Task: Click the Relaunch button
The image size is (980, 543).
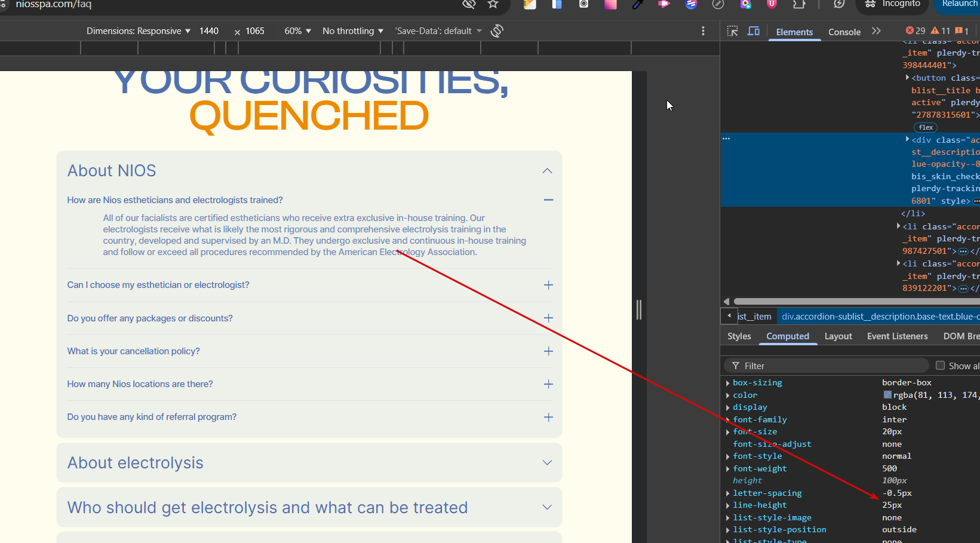Action: click(x=959, y=4)
